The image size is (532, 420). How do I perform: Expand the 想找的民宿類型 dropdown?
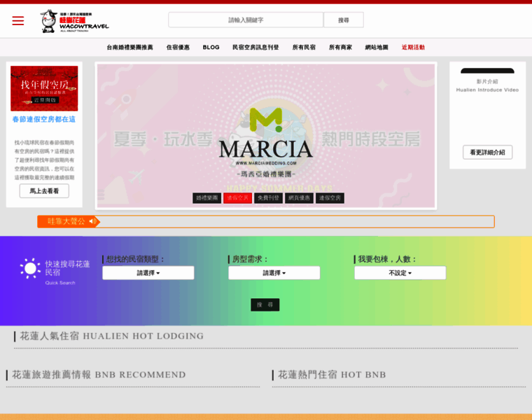[148, 273]
